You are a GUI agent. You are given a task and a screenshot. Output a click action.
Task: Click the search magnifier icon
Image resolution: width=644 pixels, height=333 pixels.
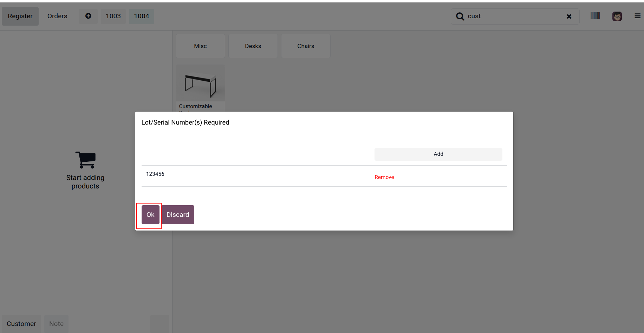pos(460,16)
